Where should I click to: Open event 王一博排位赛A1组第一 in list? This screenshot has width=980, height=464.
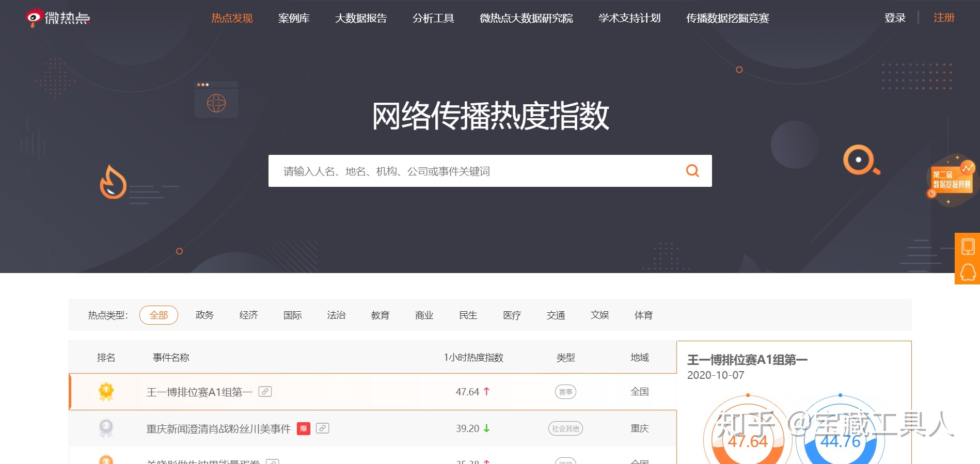point(199,392)
